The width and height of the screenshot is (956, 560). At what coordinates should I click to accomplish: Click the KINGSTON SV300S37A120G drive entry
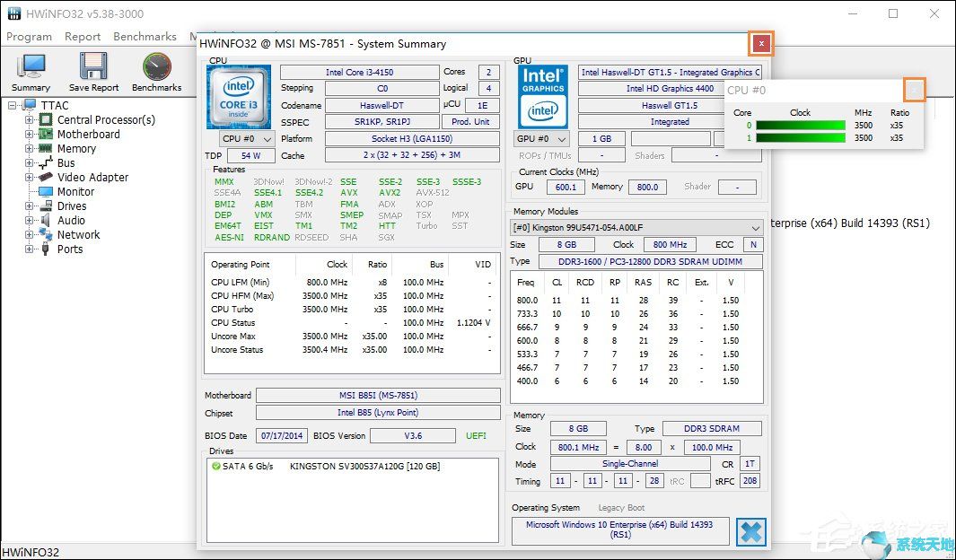click(364, 466)
